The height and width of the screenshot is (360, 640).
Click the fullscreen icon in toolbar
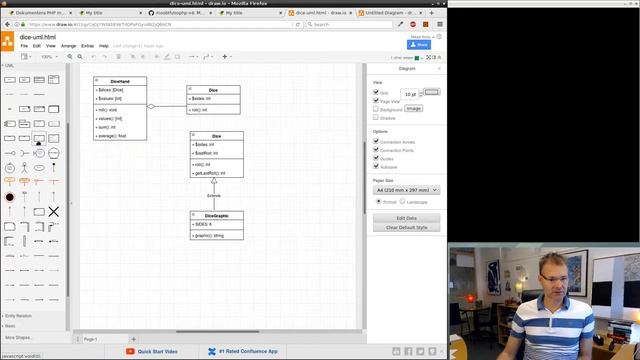429,58
